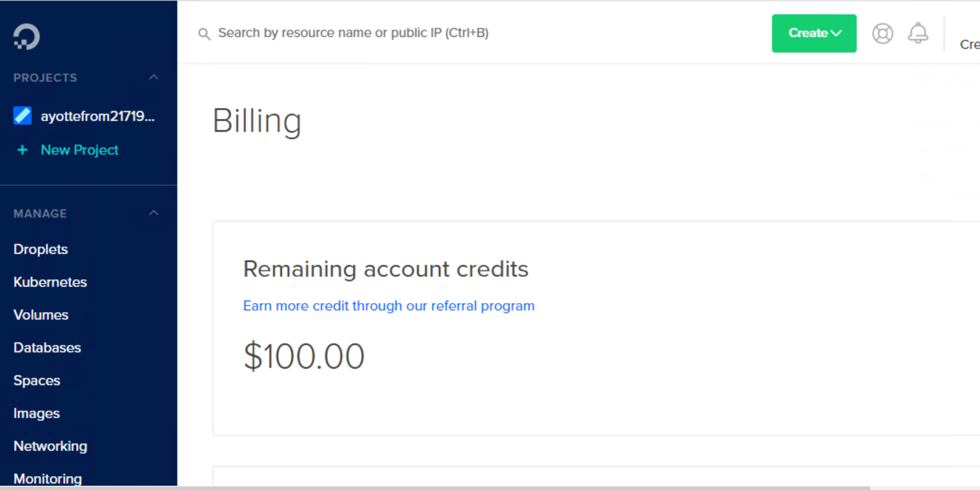Image resolution: width=980 pixels, height=490 pixels.
Task: Click the DigitalOcean logo icon
Action: pyautogui.click(x=27, y=36)
